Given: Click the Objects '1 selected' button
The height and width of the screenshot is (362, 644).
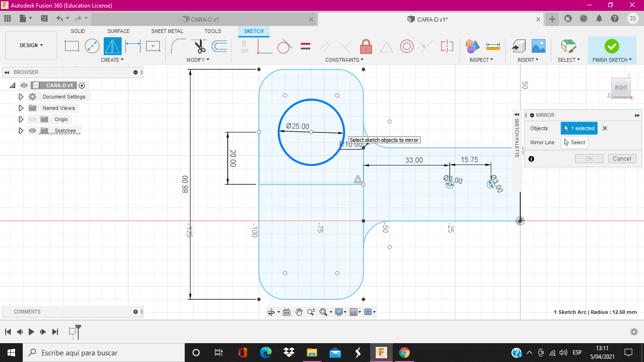Looking at the screenshot, I should (579, 128).
